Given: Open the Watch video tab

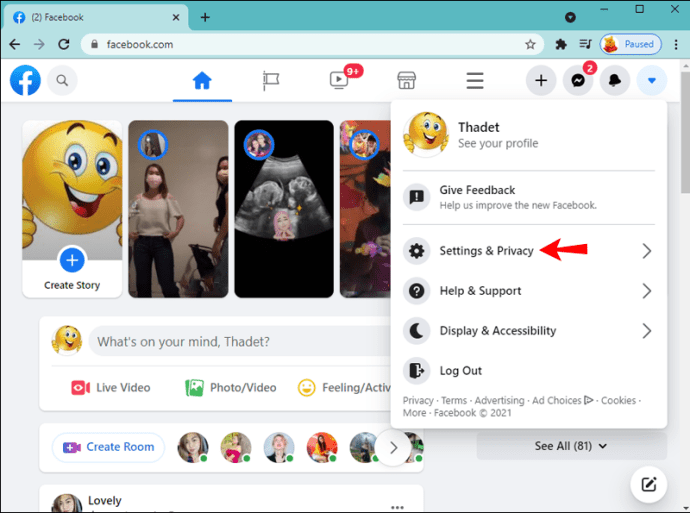Looking at the screenshot, I should pyautogui.click(x=339, y=81).
